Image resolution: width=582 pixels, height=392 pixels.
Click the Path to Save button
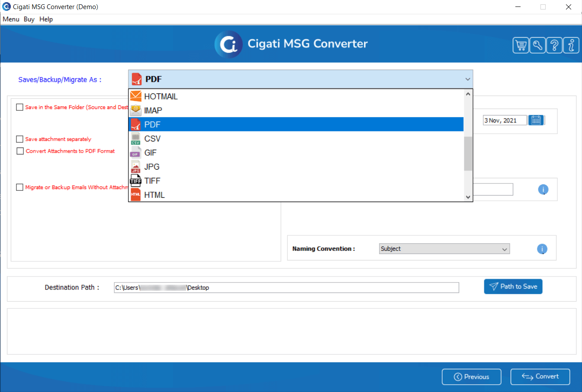pos(513,286)
